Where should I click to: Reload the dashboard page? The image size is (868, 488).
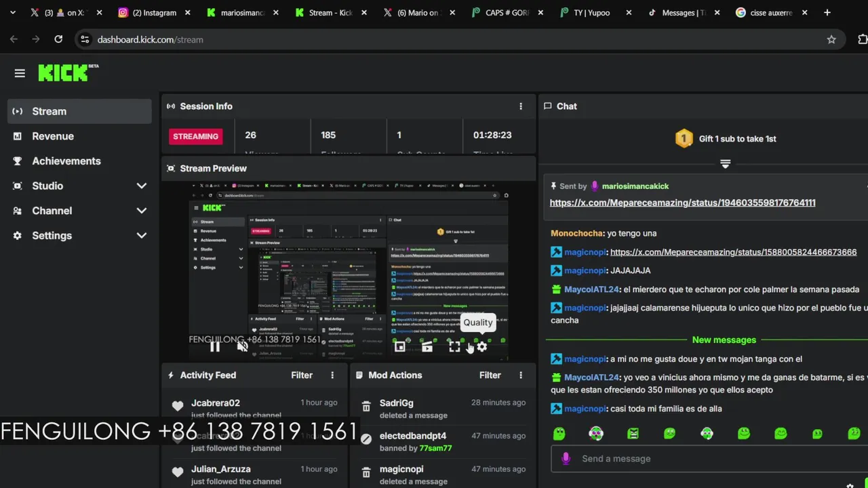pos(58,39)
